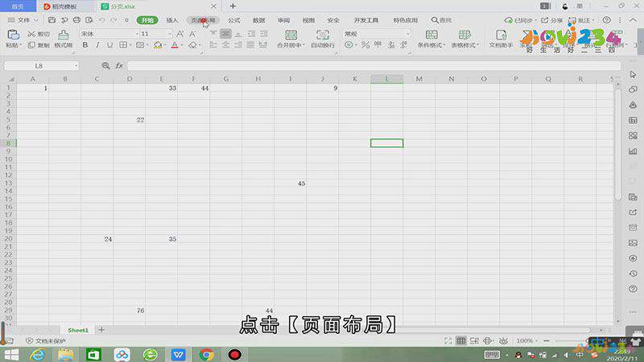Click the chart icon in right sidebar
The image size is (644, 362).
pos(633,151)
